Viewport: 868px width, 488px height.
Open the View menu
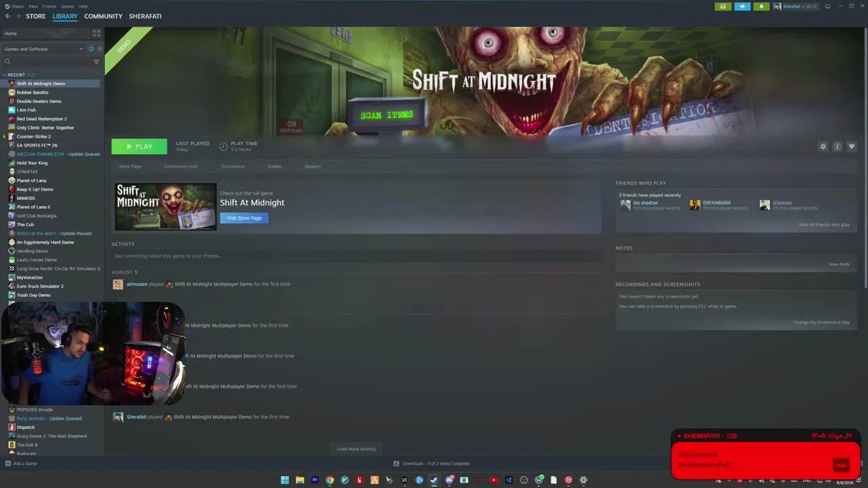[33, 6]
